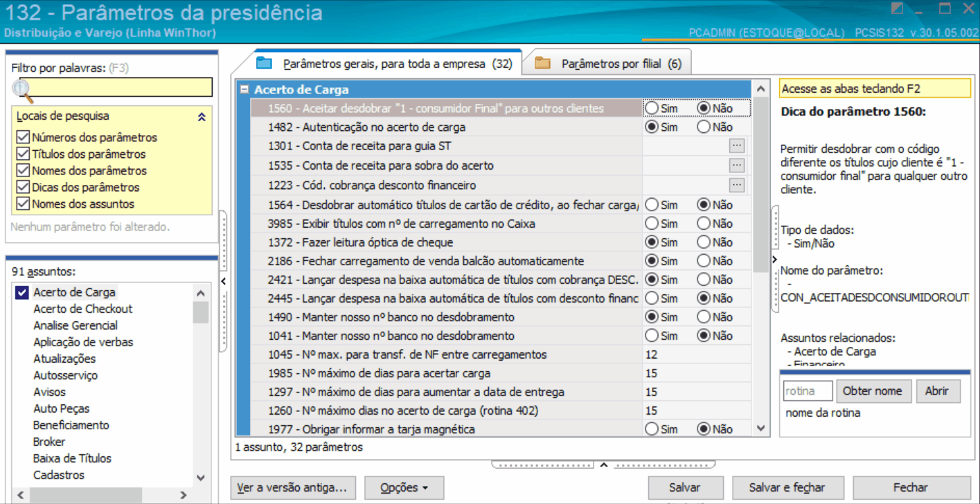Expand bottom panel using the up arrow
This screenshot has width=980, height=504.
tap(603, 465)
